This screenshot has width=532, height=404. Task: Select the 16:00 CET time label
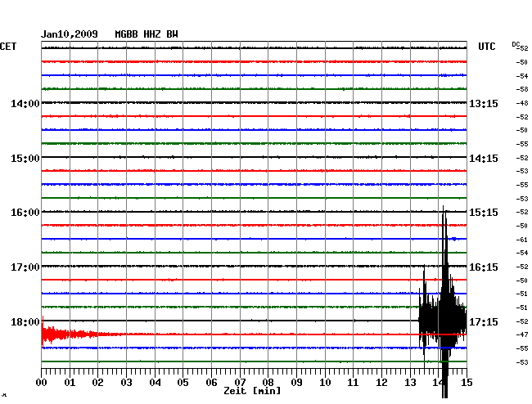pos(25,213)
